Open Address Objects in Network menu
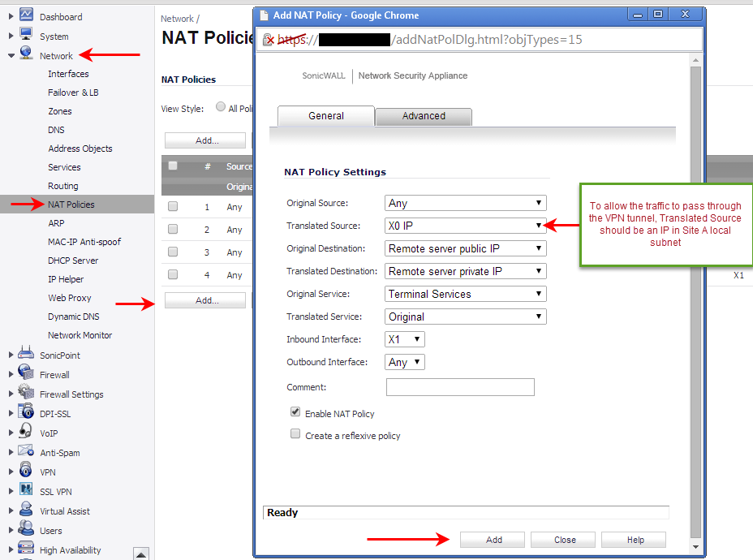The image size is (753, 560). [x=80, y=149]
